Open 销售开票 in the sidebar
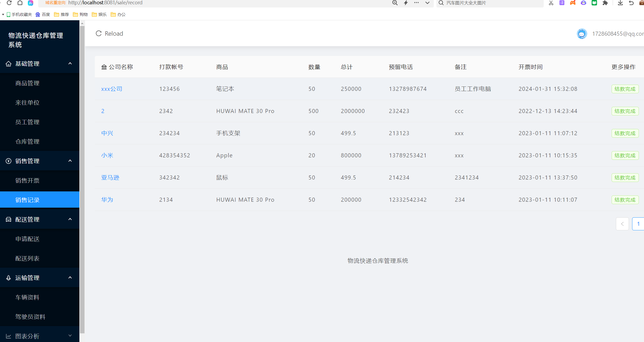This screenshot has height=342, width=644. click(27, 180)
